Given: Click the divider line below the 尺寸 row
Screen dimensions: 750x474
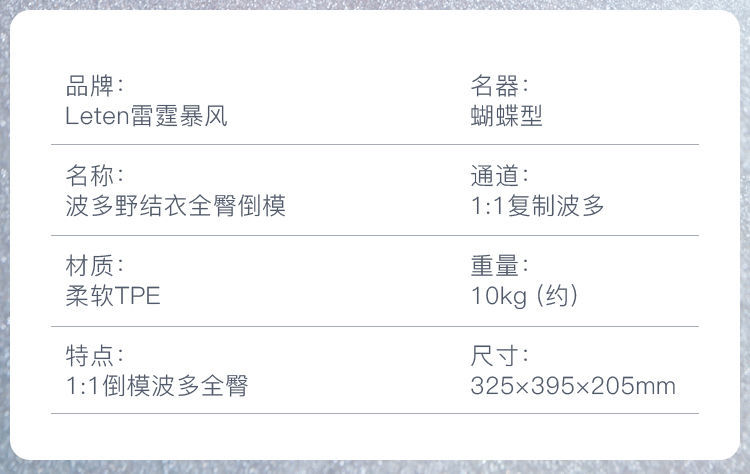Looking at the screenshot, I should tap(375, 413).
